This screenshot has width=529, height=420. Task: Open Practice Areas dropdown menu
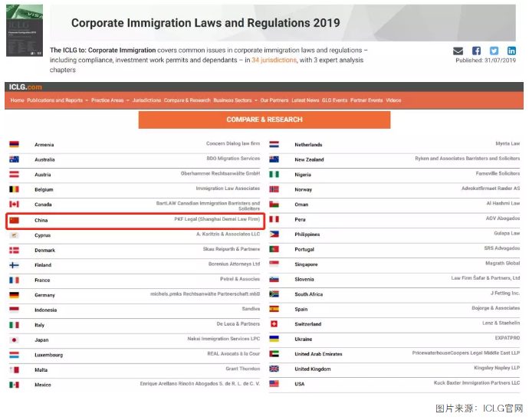coord(110,100)
